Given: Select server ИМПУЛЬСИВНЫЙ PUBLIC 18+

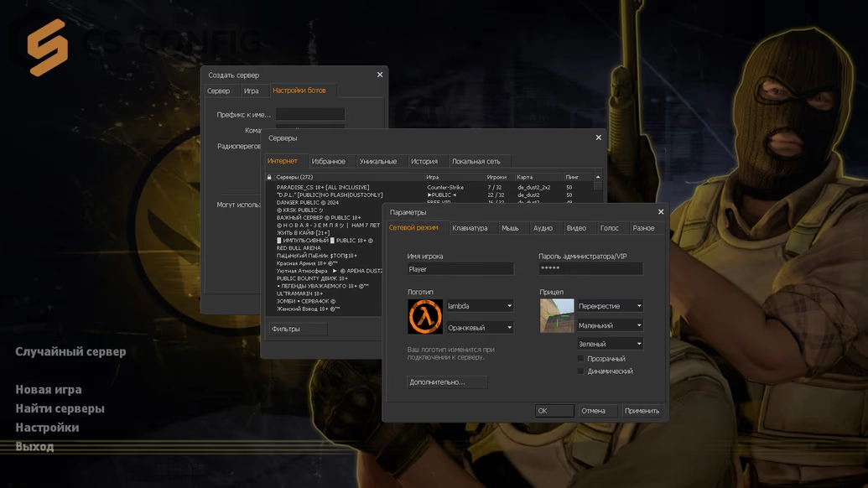Looking at the screenshot, I should pos(324,241).
